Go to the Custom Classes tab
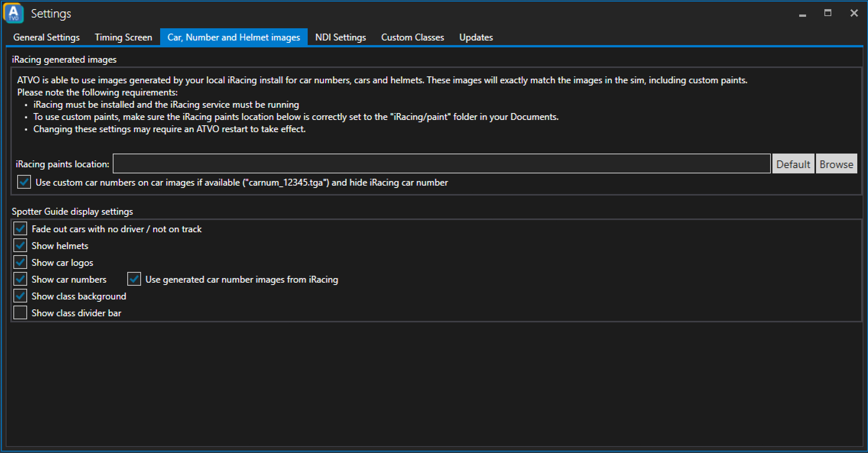 click(412, 37)
